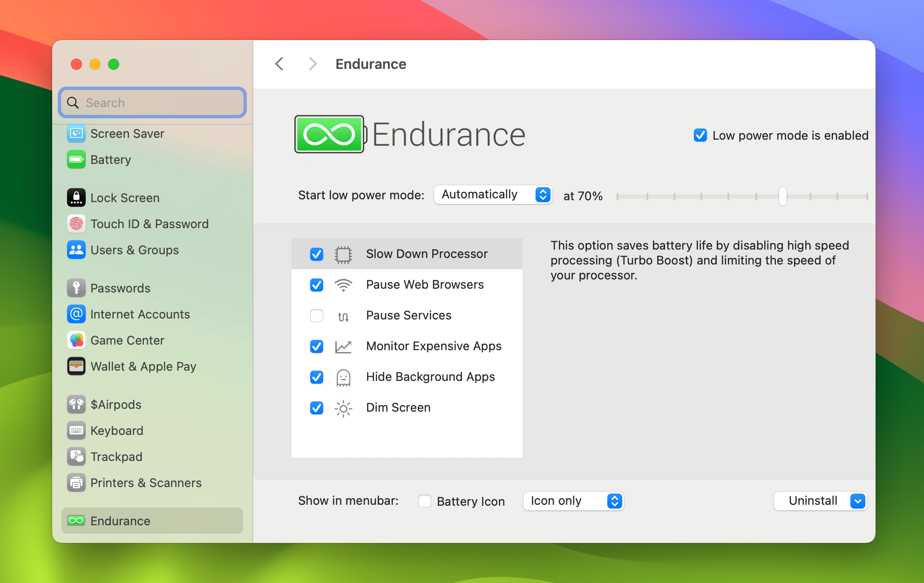The height and width of the screenshot is (583, 924).
Task: Click the Screen Saver sidebar icon
Action: click(x=76, y=134)
